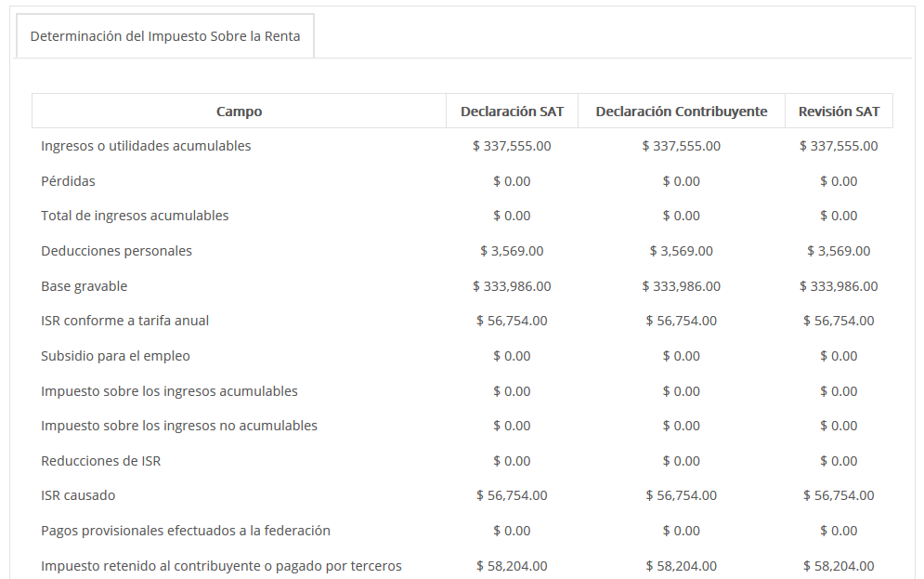Select Pagos provisionales efectuados a la federación label
The image size is (924, 579).
[x=186, y=531]
